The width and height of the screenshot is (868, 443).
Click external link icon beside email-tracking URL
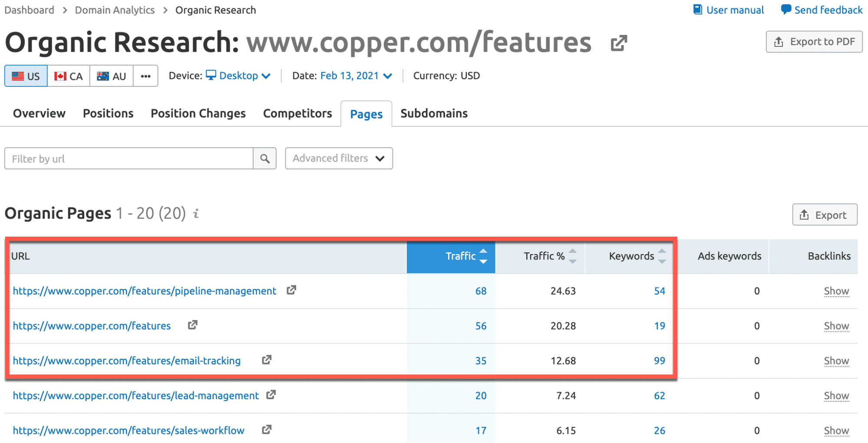click(267, 360)
